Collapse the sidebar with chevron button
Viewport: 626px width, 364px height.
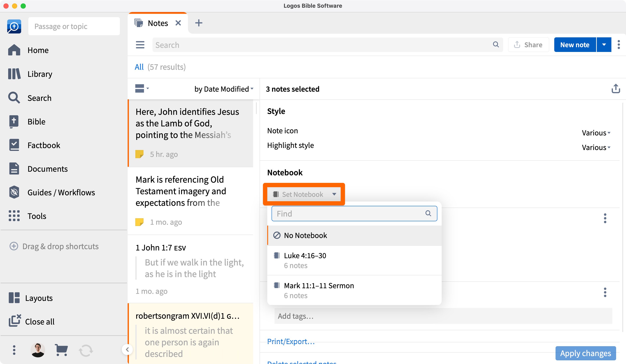pos(127,350)
